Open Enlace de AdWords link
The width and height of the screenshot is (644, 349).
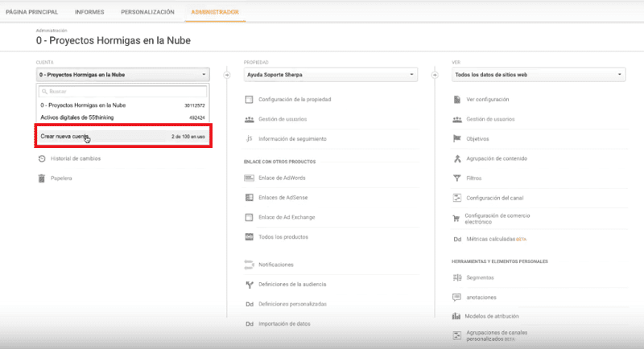(x=282, y=178)
